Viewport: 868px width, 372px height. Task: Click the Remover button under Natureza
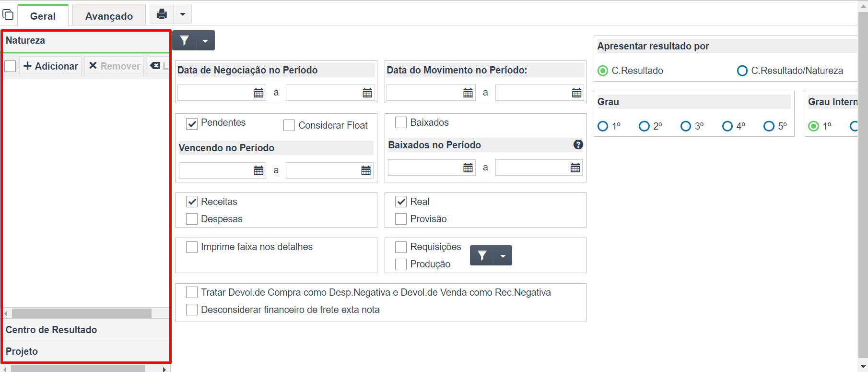tap(115, 66)
